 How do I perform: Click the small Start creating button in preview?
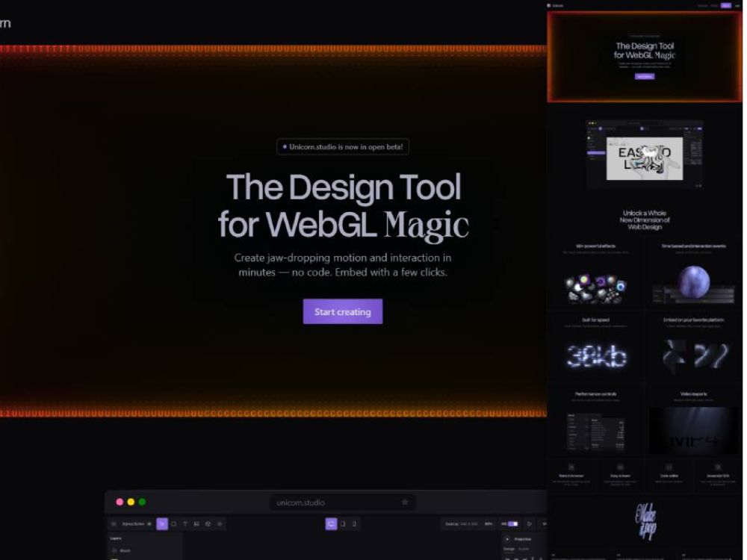pyautogui.click(x=645, y=76)
